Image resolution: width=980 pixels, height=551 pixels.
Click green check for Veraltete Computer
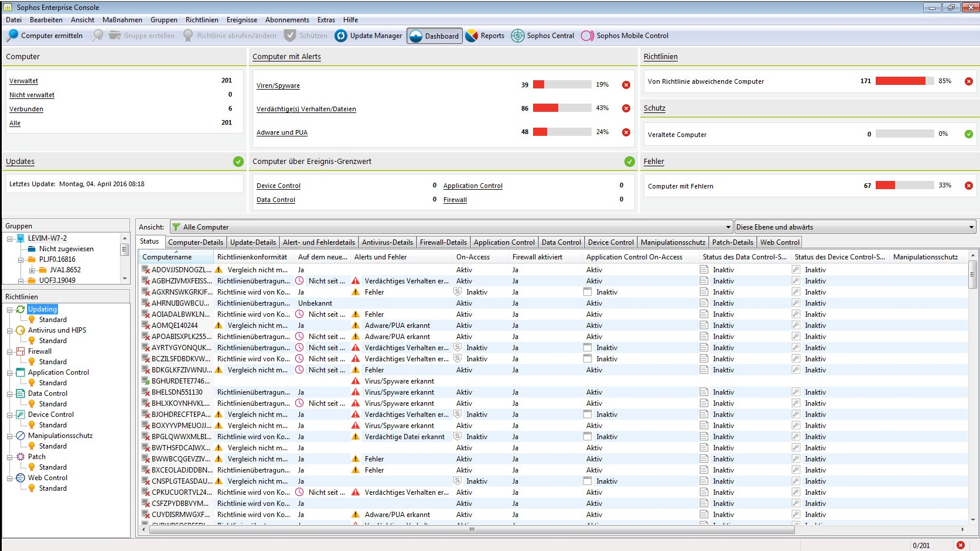[969, 134]
